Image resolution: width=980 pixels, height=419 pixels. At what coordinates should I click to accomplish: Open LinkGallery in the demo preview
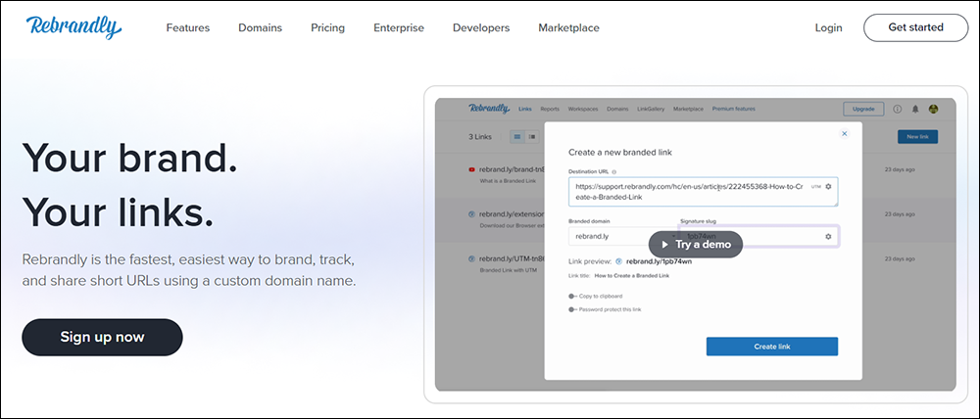[651, 109]
